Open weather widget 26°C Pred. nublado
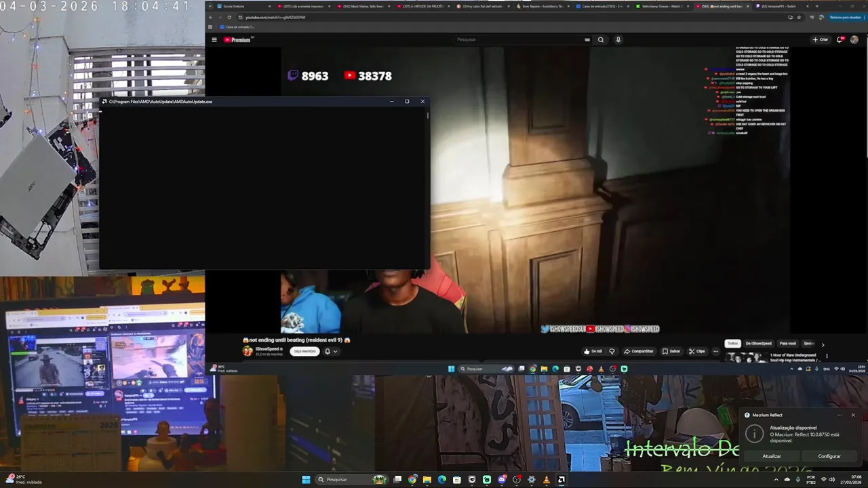868x488 pixels. tap(24, 479)
